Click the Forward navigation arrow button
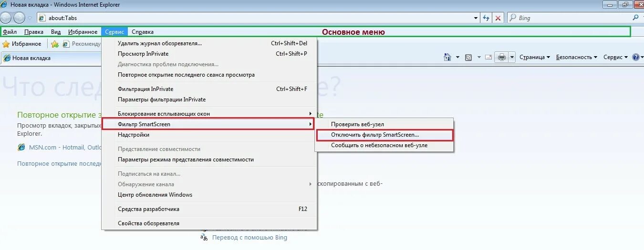Viewport: 644px width, 250px height. click(x=19, y=18)
